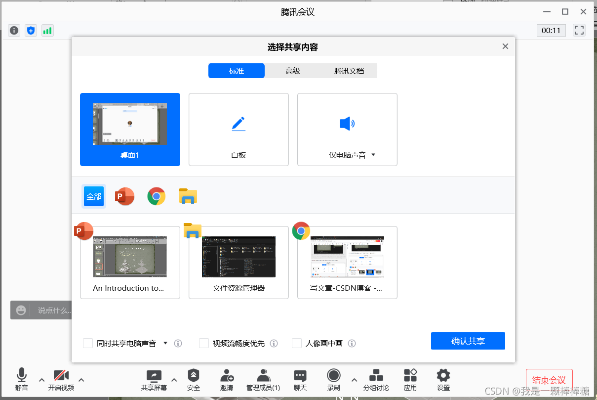Click the 00:11 meeting timer
The width and height of the screenshot is (597, 400).
click(x=551, y=30)
